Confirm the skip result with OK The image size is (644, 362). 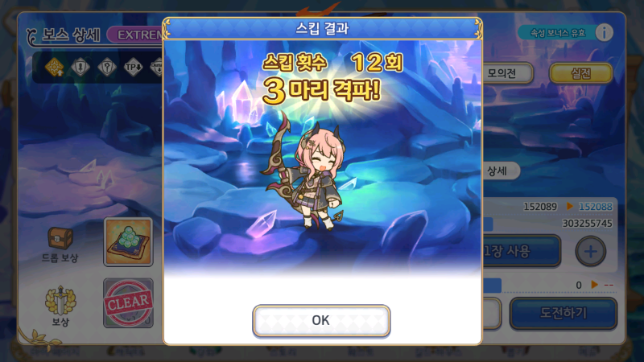click(x=321, y=320)
